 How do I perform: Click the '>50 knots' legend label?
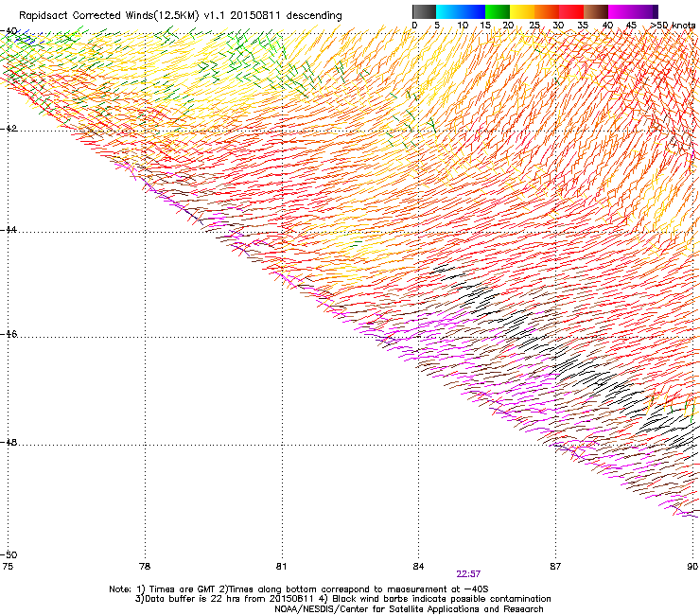tap(674, 26)
